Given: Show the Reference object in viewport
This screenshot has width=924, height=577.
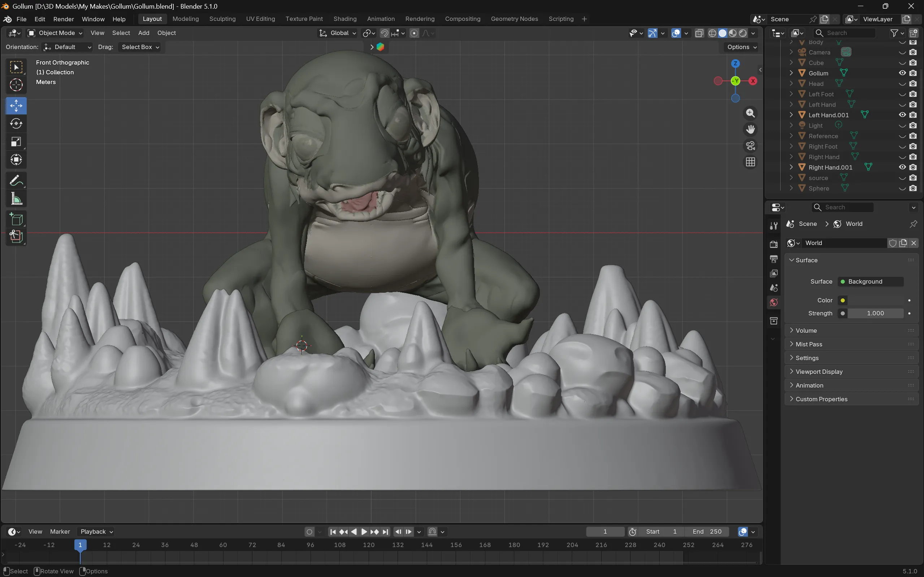Looking at the screenshot, I should click(x=902, y=136).
